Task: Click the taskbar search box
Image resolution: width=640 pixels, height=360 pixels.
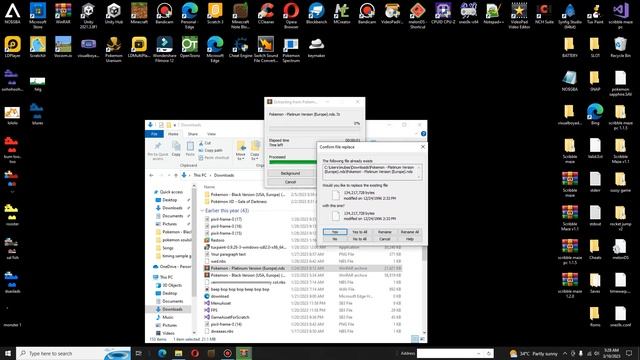Action: click(x=73, y=353)
